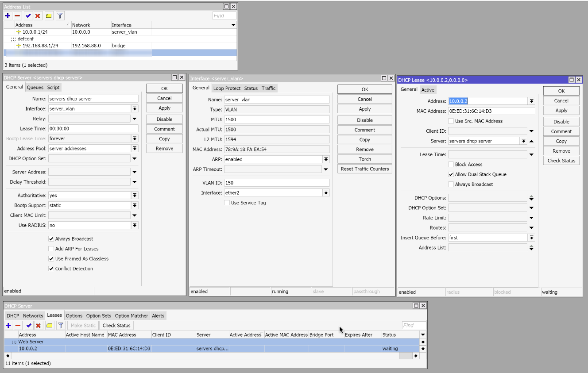Open the Traffic tab for server_vlan
Viewport: 588px width, 373px height.
pyautogui.click(x=269, y=88)
